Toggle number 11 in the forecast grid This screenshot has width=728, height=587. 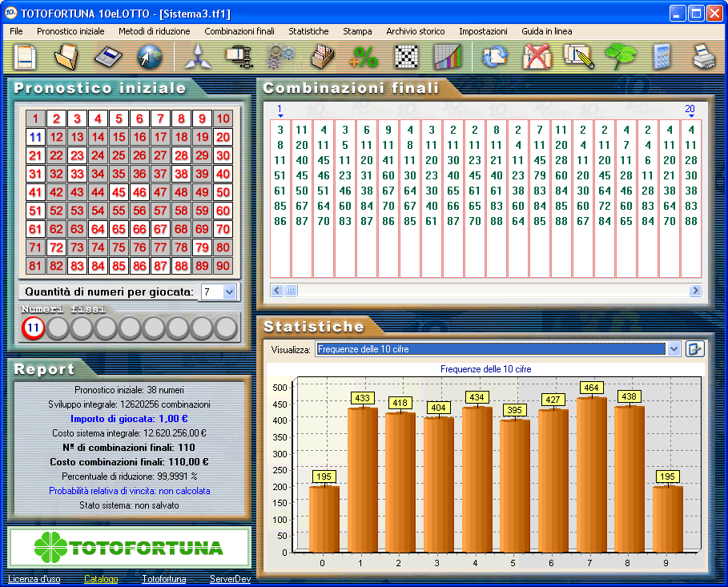pyautogui.click(x=35, y=137)
